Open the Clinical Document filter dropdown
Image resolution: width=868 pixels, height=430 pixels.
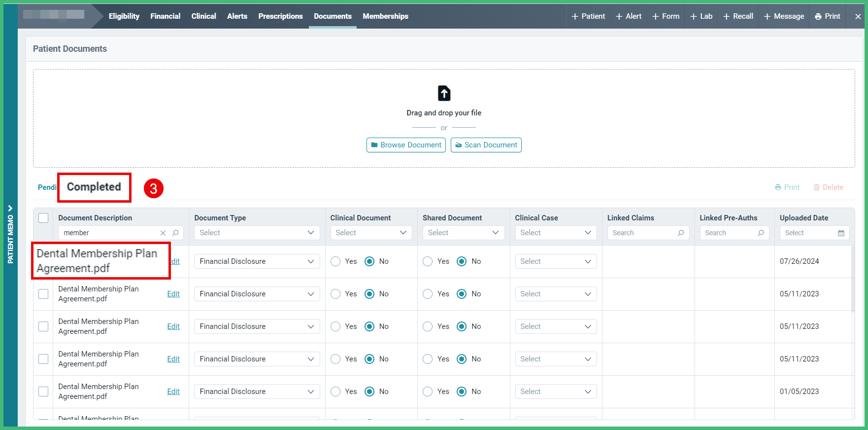(x=371, y=233)
